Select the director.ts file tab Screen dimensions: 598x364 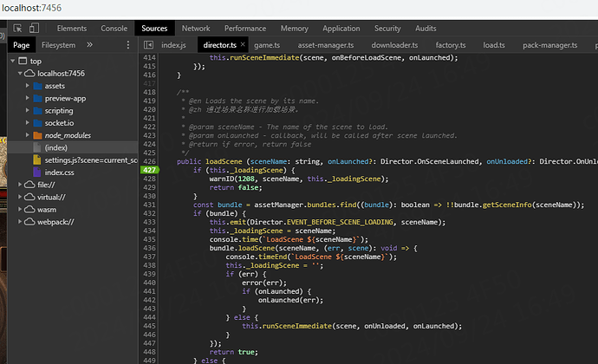[x=219, y=45]
